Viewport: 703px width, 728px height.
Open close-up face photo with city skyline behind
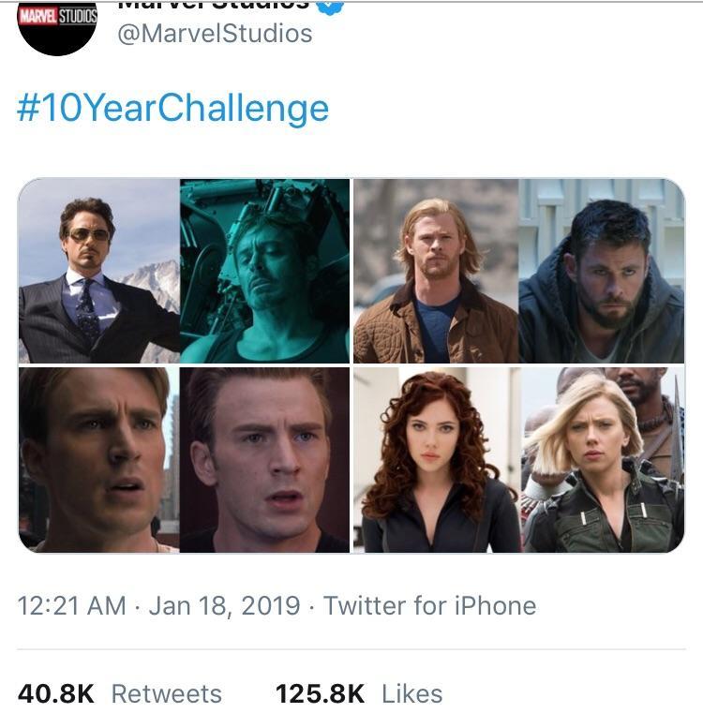98,459
